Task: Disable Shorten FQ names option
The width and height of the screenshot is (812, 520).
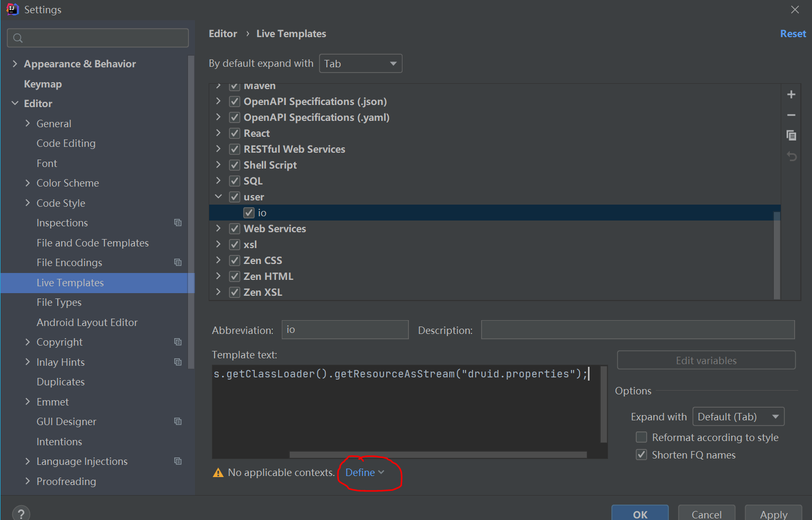Action: click(x=641, y=455)
